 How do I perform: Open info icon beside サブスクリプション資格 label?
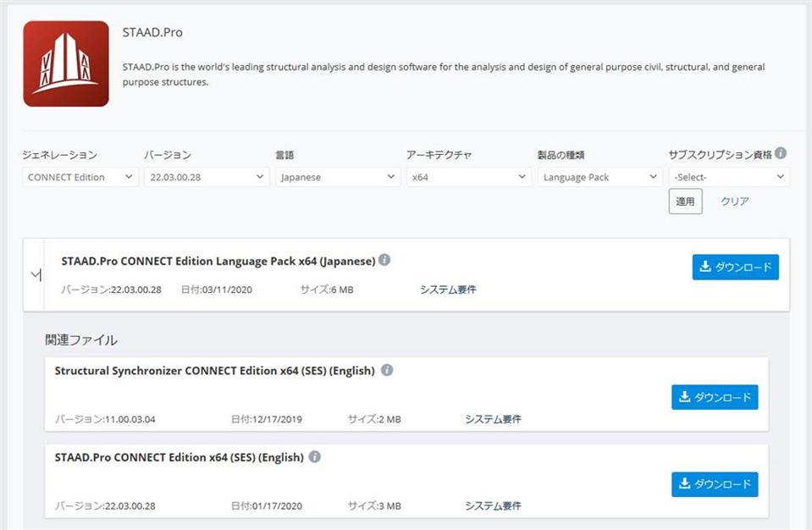781,153
